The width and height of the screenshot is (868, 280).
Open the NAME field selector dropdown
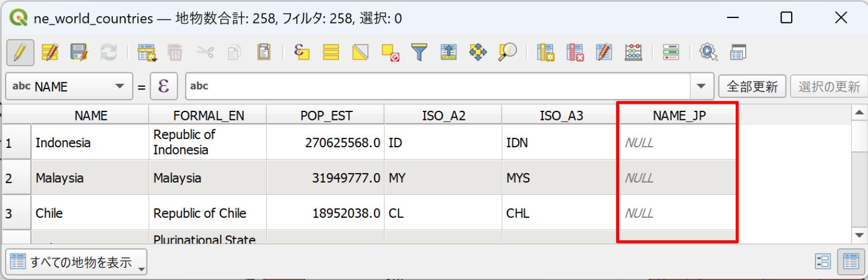coord(70,87)
